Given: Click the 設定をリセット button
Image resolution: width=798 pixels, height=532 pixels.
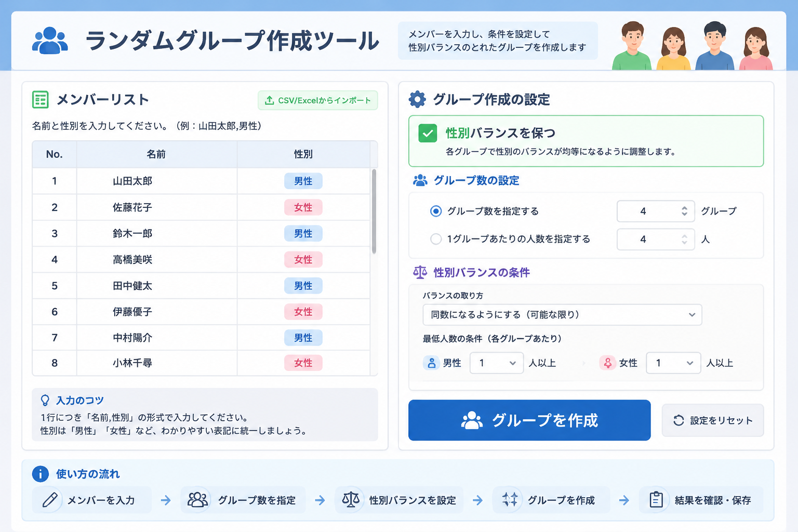Looking at the screenshot, I should [x=713, y=420].
